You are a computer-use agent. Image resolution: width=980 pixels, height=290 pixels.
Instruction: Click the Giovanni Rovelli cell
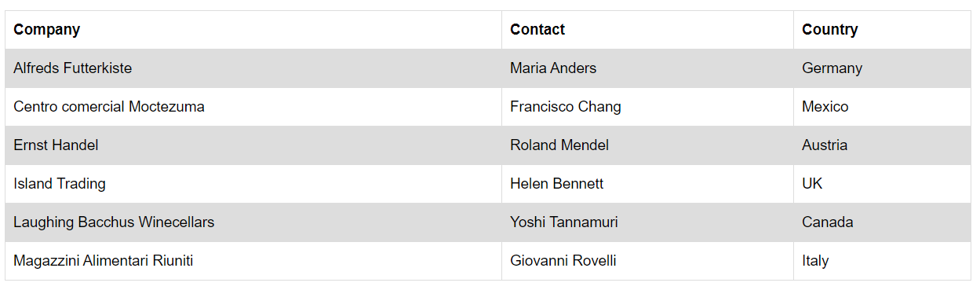tap(647, 261)
